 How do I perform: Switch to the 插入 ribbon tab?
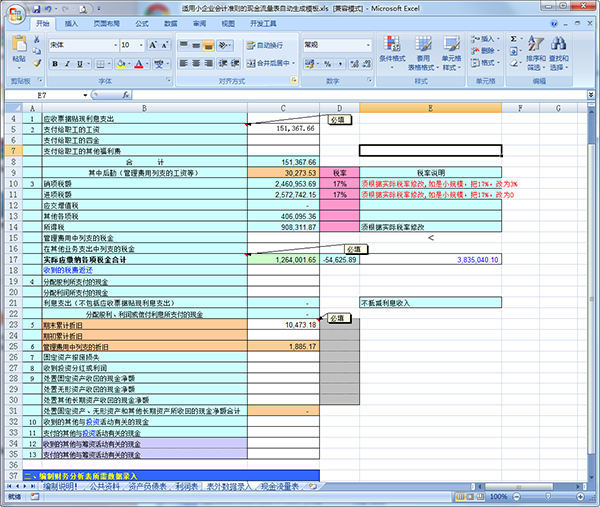pyautogui.click(x=71, y=24)
